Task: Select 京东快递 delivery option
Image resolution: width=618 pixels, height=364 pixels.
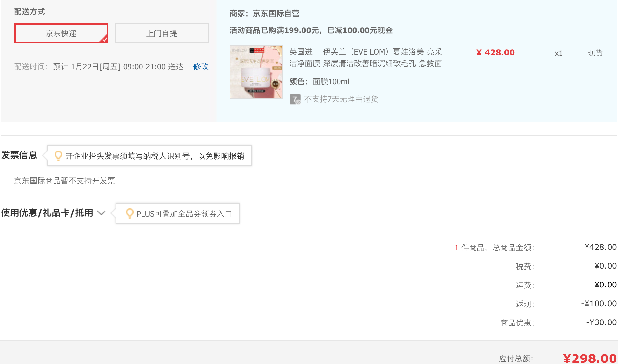Action: [x=61, y=33]
